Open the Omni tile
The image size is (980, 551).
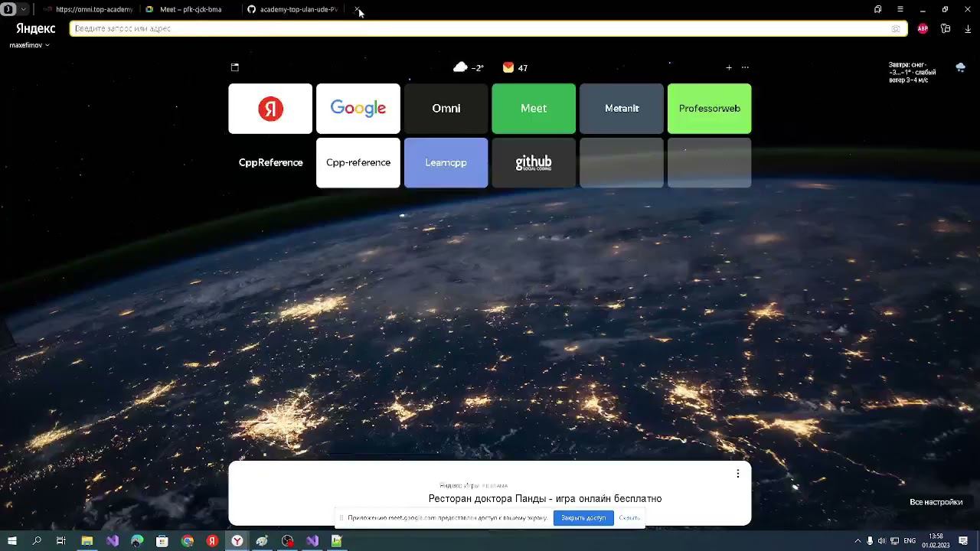click(446, 109)
